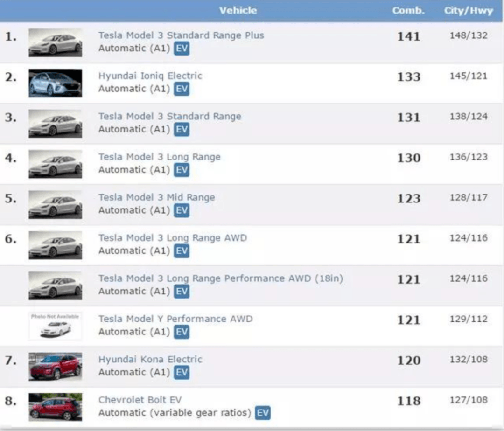Open the Tesla Model 3 Long Range link
This screenshot has width=504, height=431.
pos(160,157)
